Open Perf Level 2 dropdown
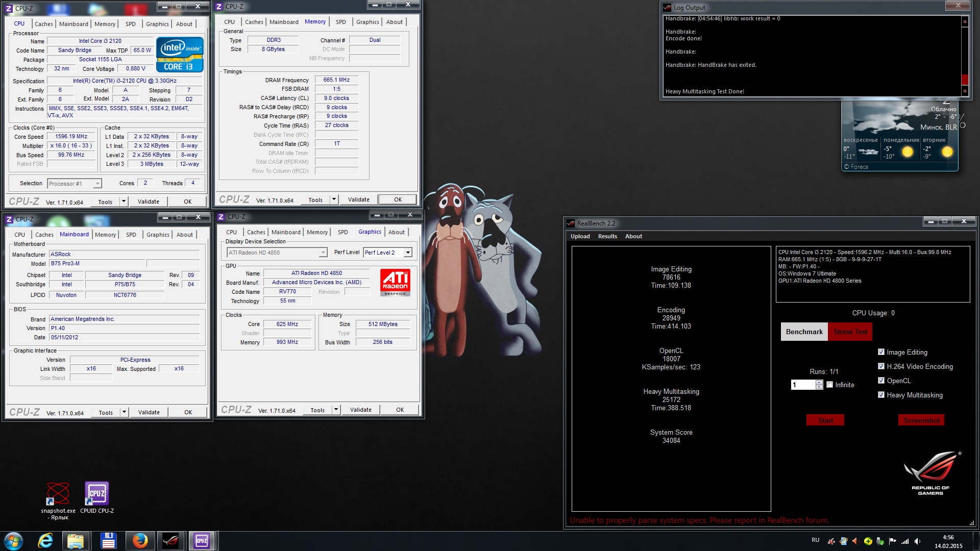 (408, 253)
